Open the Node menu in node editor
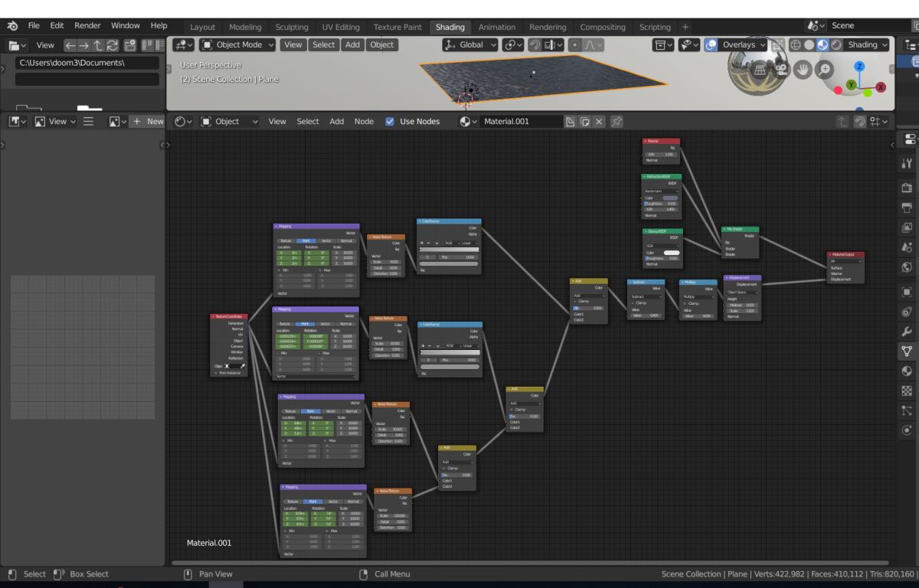919x588 pixels. pyautogui.click(x=364, y=122)
